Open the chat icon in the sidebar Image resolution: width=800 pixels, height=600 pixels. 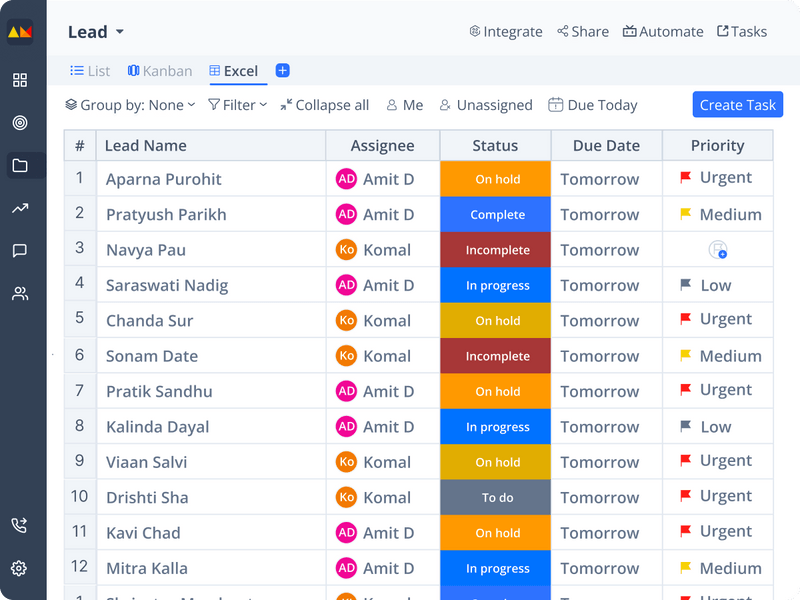pos(19,251)
